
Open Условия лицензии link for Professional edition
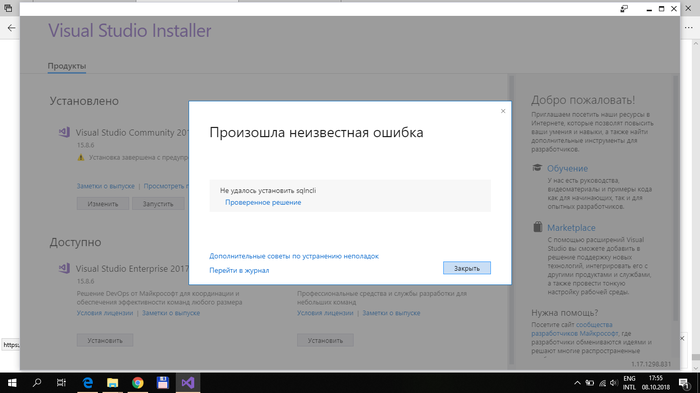(x=325, y=313)
